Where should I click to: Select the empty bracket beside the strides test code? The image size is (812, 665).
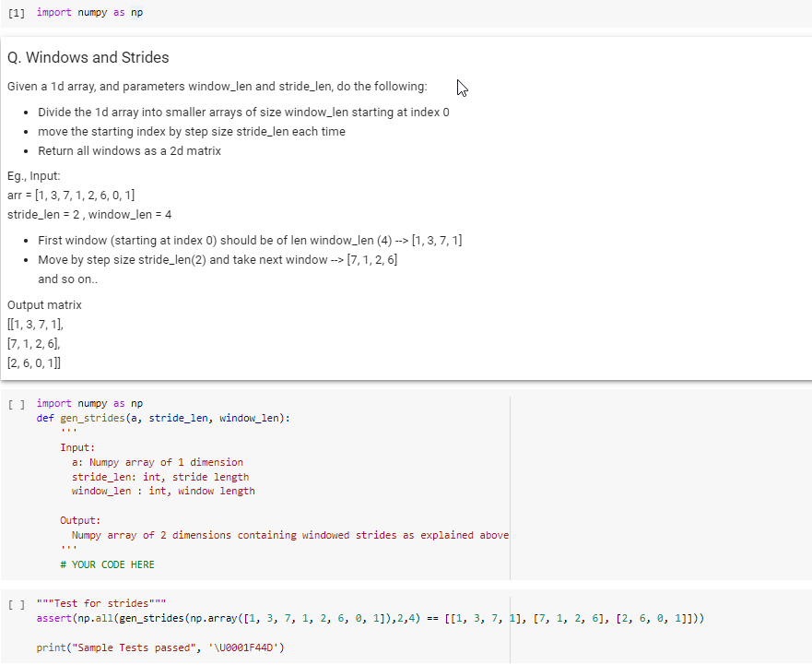click(x=16, y=605)
